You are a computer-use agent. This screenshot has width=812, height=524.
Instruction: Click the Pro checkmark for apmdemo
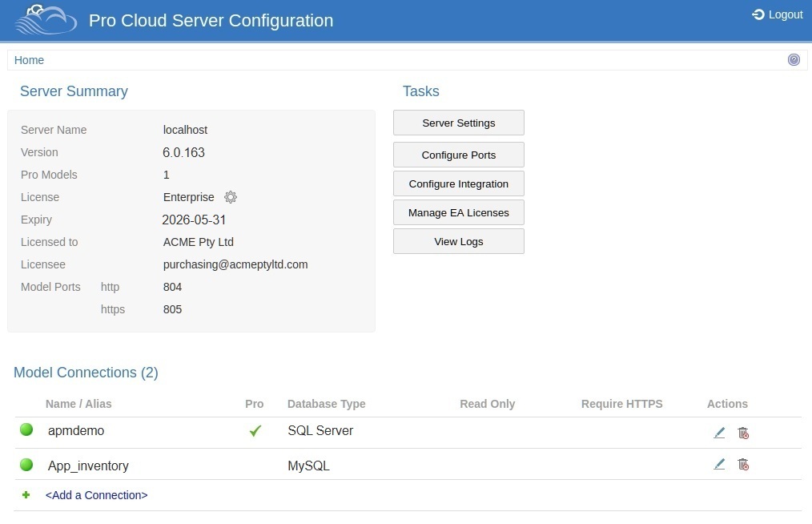pos(255,431)
